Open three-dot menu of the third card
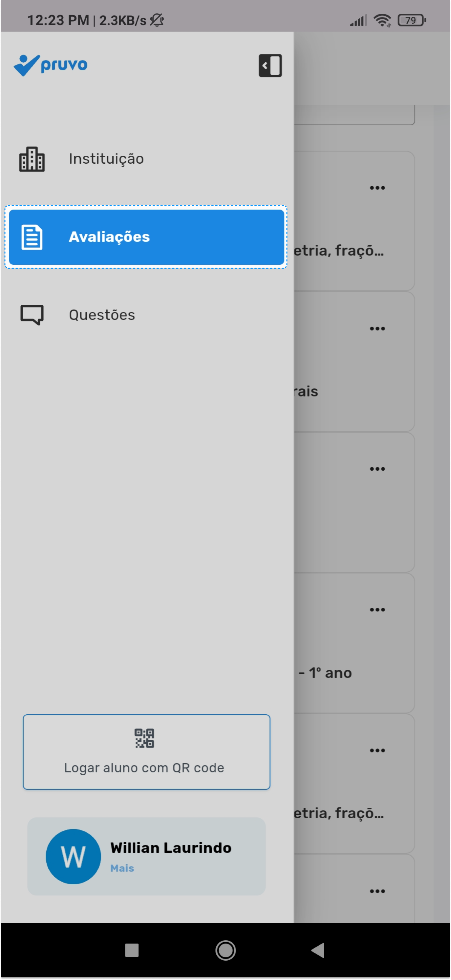This screenshot has height=980, width=451. coord(377,469)
